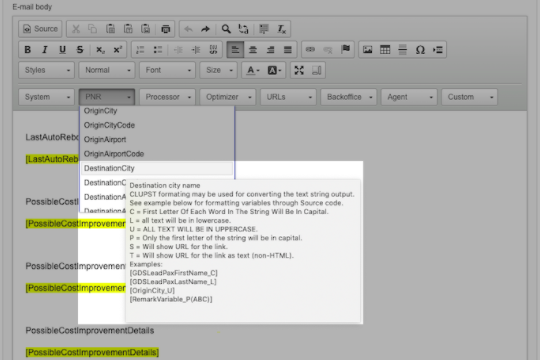Image resolution: width=540 pixels, height=360 pixels.
Task: Toggle Underline formatting
Action: point(62,50)
